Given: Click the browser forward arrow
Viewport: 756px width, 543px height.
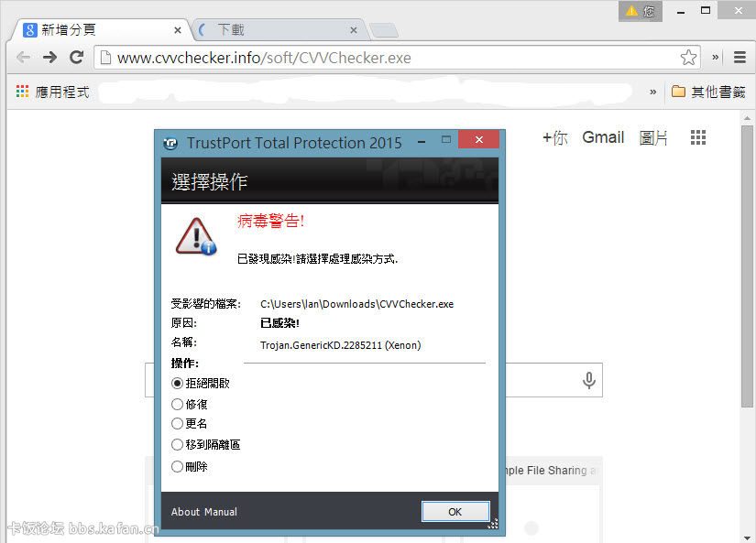Looking at the screenshot, I should pos(50,58).
